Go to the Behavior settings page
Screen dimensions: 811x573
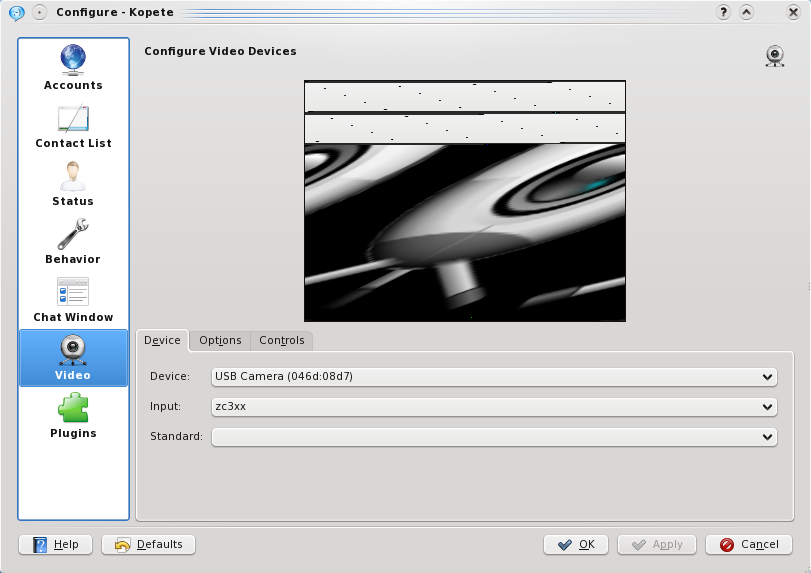(x=73, y=243)
